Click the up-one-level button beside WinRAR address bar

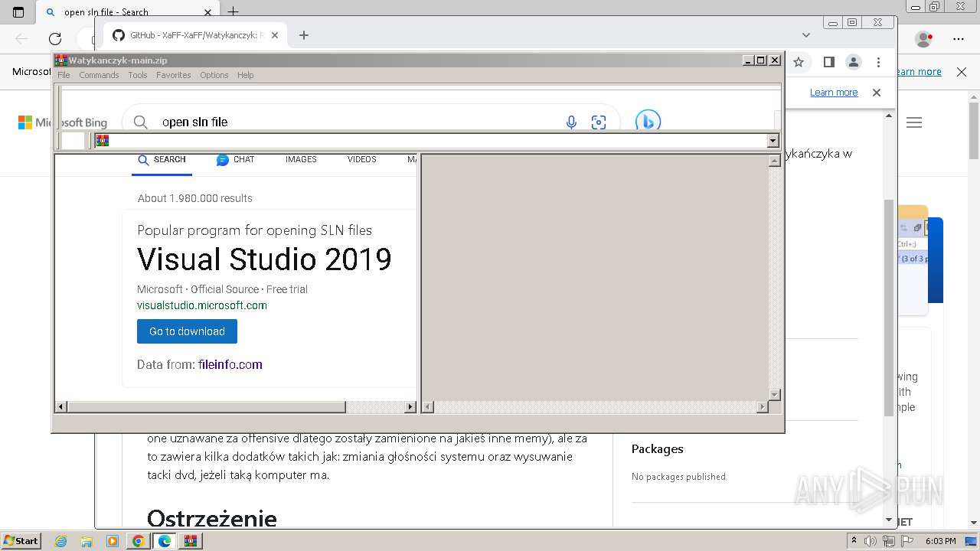[x=73, y=141]
